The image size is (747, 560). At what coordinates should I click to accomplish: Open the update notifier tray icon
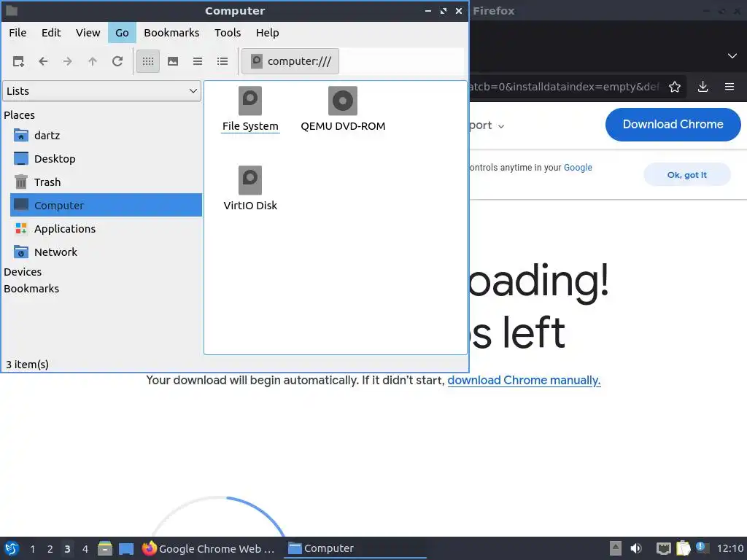point(702,548)
